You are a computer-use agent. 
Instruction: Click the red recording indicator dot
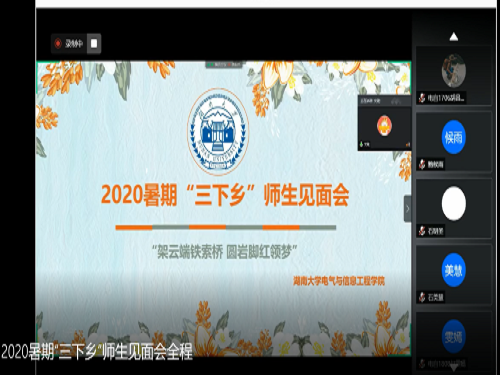coord(58,43)
